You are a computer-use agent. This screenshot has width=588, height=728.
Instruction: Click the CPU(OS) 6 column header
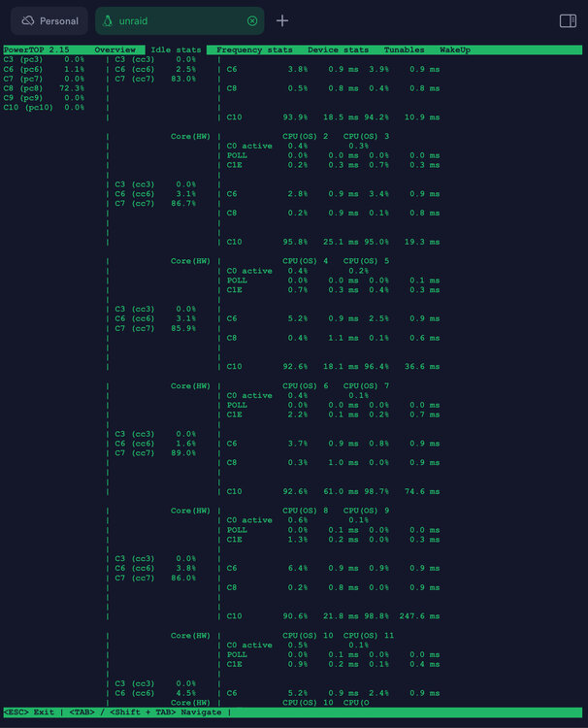click(306, 386)
